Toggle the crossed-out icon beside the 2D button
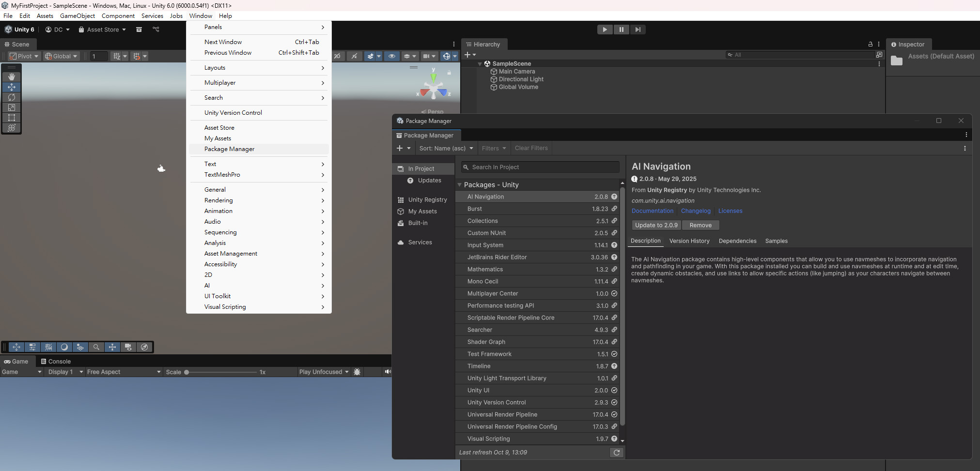980x471 pixels. click(x=354, y=56)
